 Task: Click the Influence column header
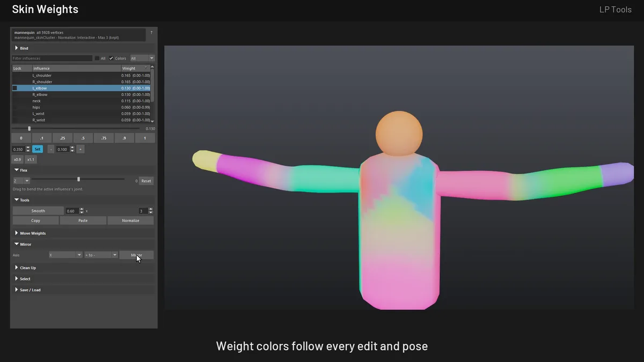click(x=76, y=68)
